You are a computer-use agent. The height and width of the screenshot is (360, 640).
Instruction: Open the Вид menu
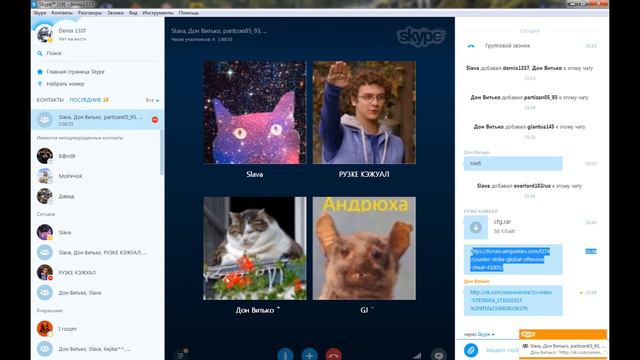click(133, 13)
